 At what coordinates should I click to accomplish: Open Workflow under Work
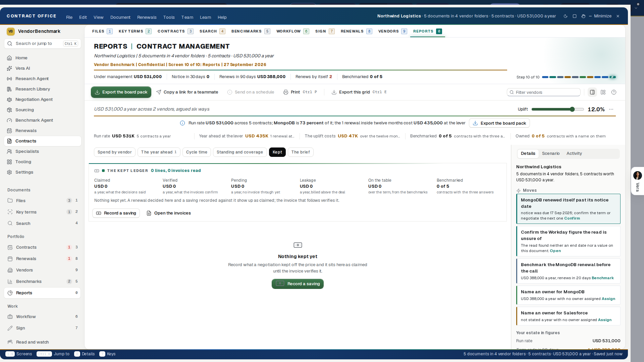(x=43, y=317)
